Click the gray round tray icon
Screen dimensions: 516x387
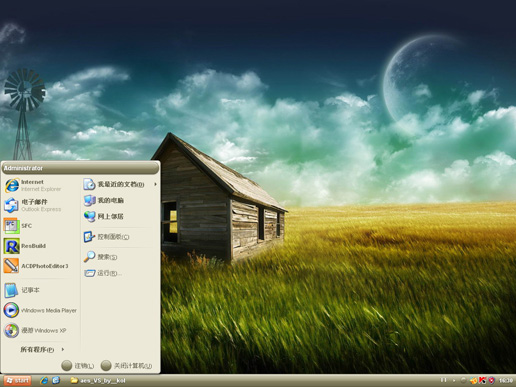(x=463, y=380)
